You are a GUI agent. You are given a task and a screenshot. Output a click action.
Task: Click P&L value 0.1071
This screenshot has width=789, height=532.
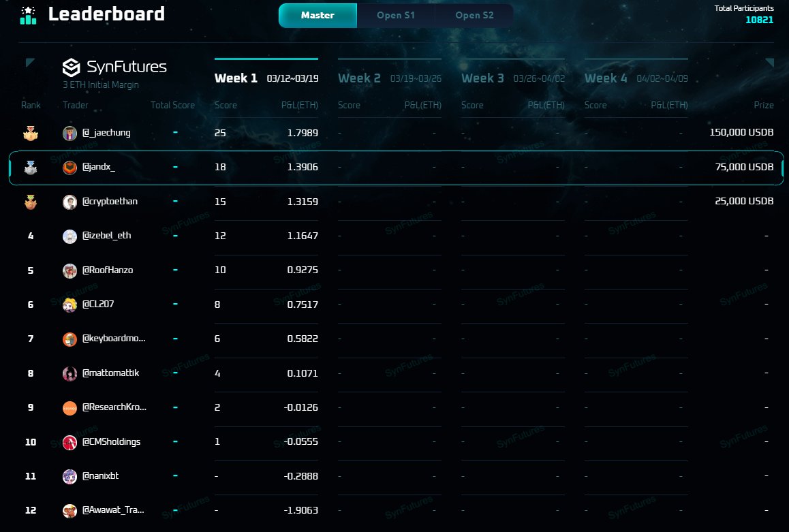[303, 373]
